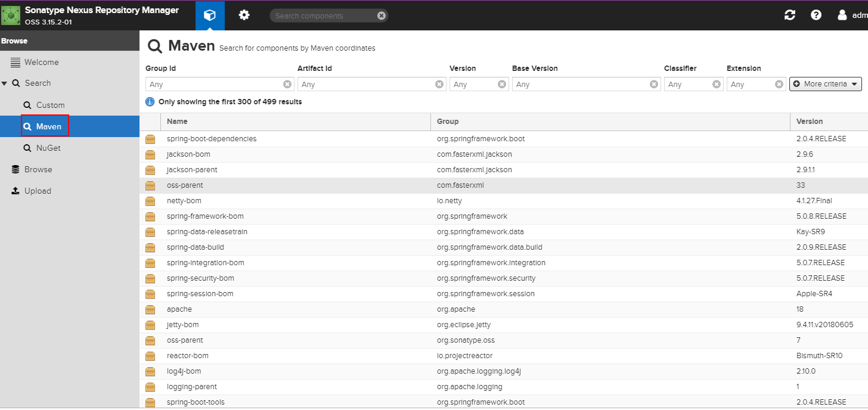Open the administration gear icon
This screenshot has height=410, width=868.
click(x=244, y=15)
